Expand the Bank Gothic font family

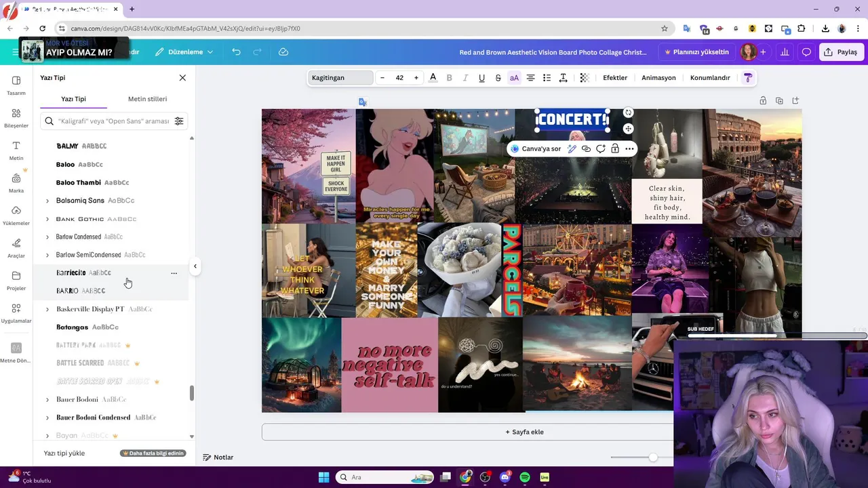coord(47,219)
